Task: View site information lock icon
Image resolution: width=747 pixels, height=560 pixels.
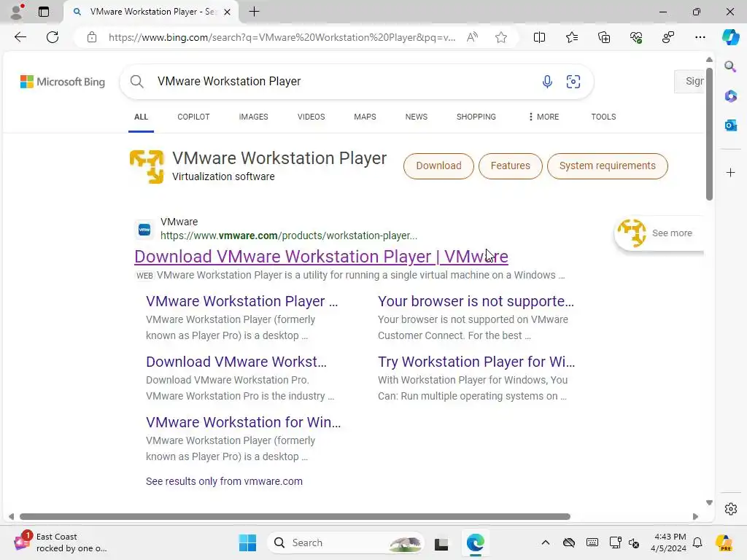Action: click(92, 37)
